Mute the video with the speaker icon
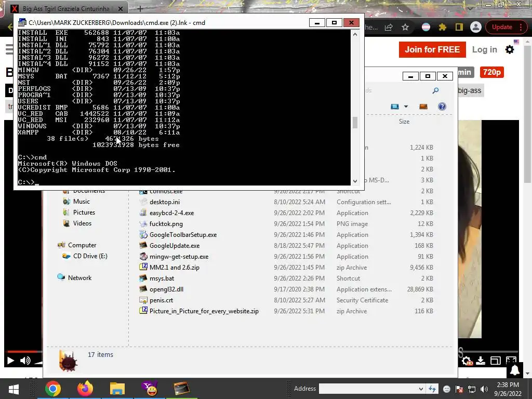 tap(25, 361)
